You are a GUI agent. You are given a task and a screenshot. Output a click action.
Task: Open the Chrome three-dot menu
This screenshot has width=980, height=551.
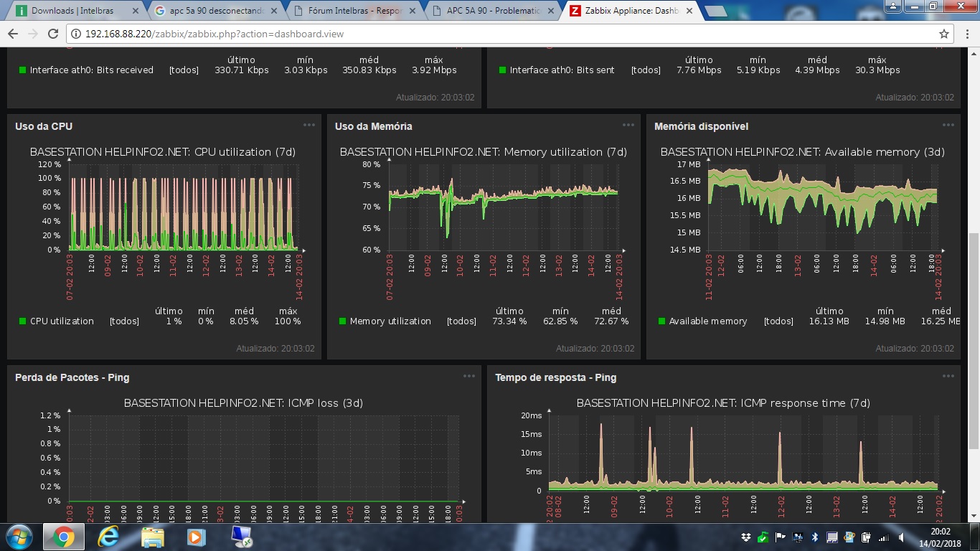(x=966, y=34)
